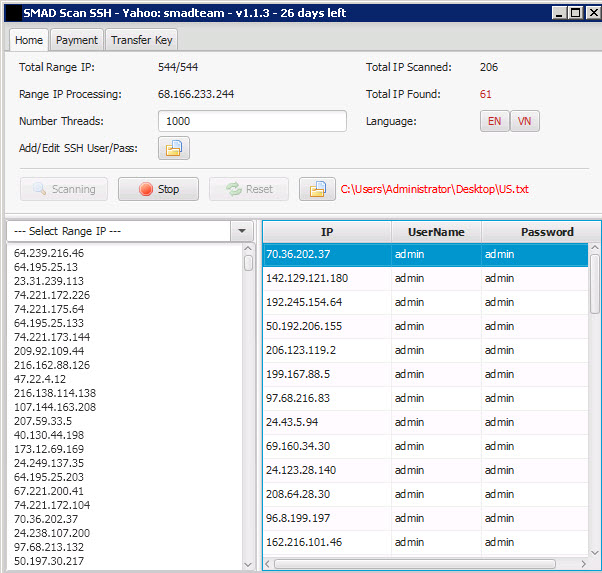Expand the Select Range IP dropdown
Screen dimensions: 602x573
point(242,231)
